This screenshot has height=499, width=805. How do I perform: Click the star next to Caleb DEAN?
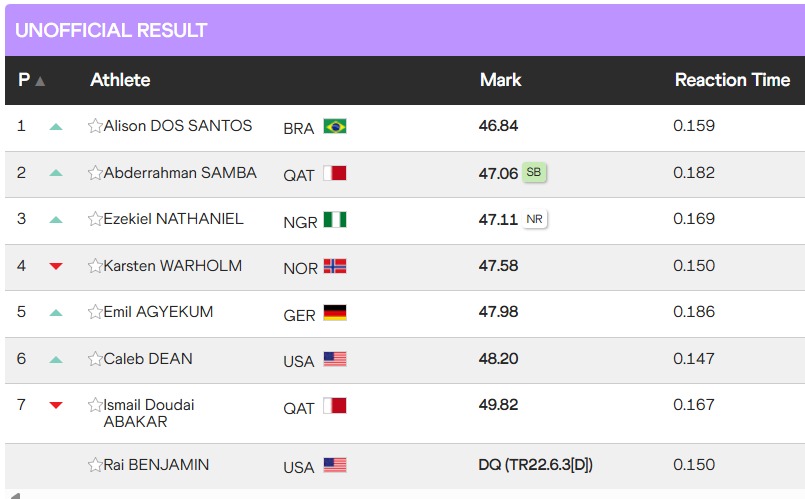point(95,359)
